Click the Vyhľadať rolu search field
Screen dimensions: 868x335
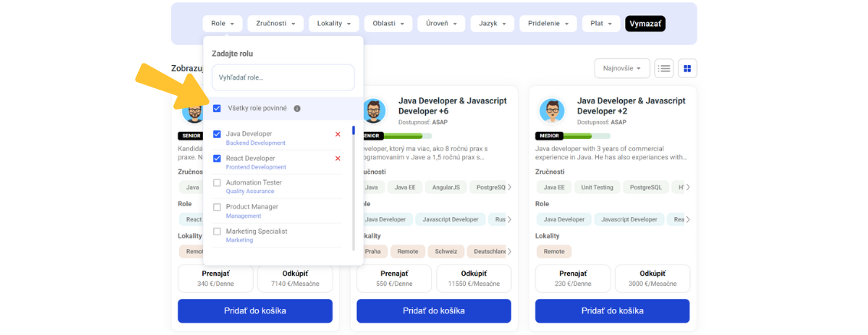click(283, 77)
